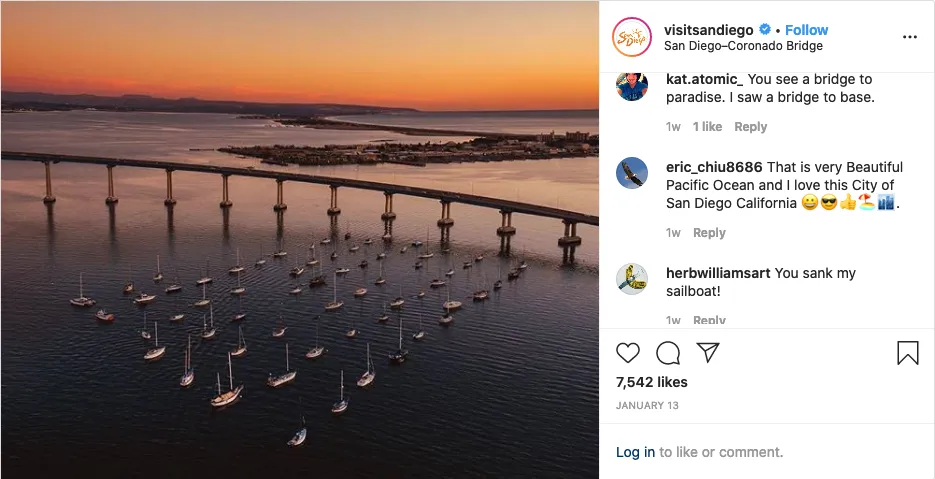Open kat.atomic_ username link

tap(704, 79)
